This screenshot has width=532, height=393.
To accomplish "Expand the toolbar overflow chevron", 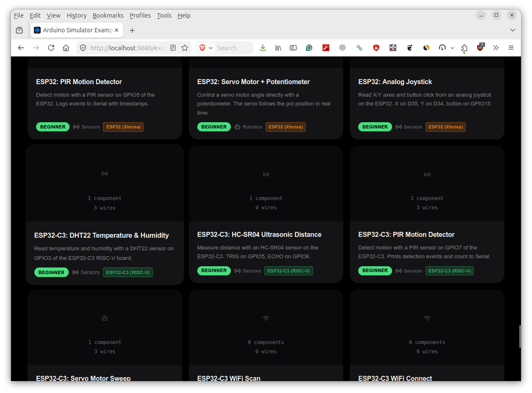I will coord(496,47).
